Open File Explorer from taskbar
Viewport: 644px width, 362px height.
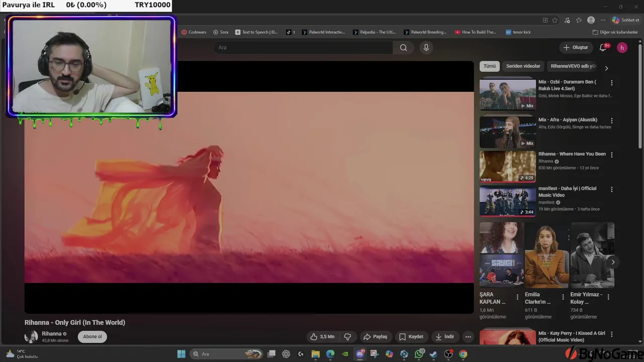[315, 354]
